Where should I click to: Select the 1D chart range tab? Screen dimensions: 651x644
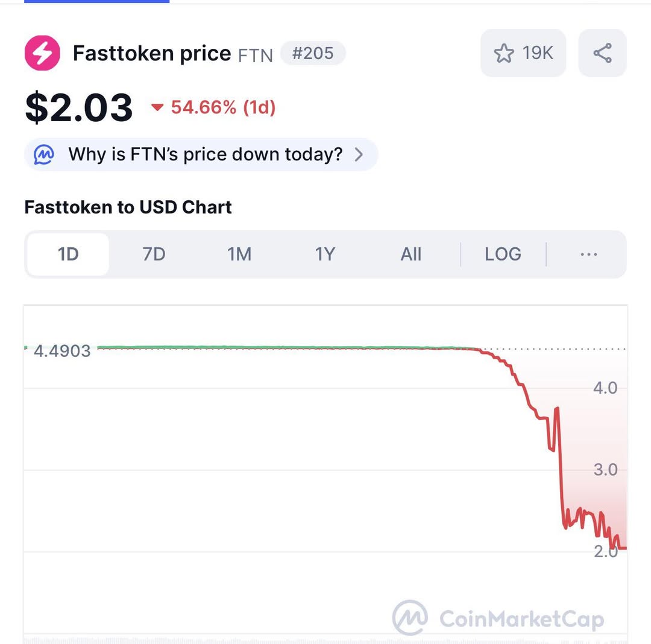point(68,254)
